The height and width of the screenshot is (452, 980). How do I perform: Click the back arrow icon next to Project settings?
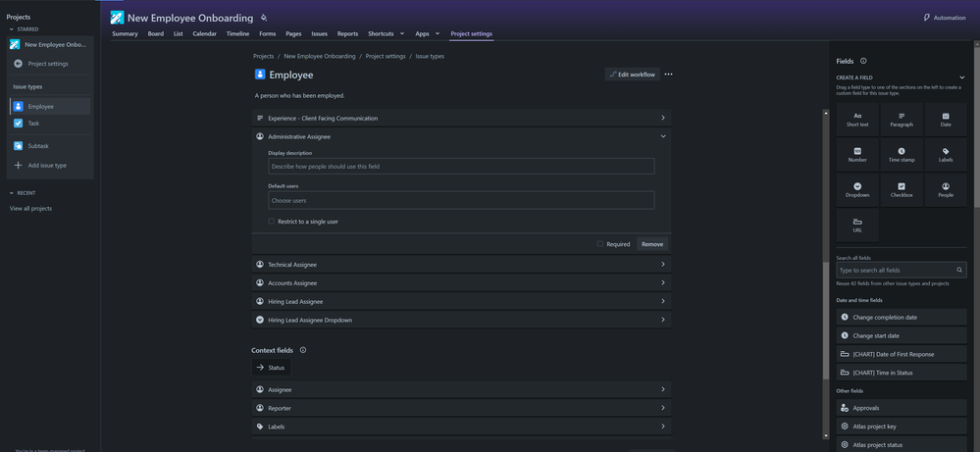point(18,64)
